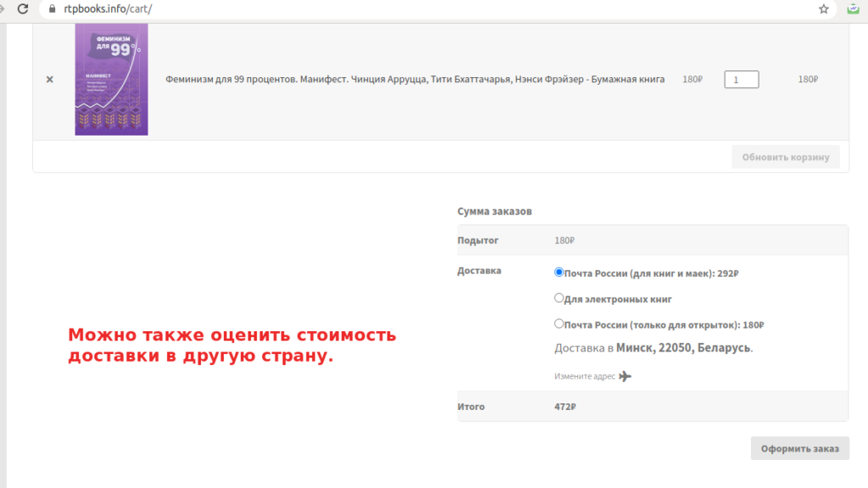Image resolution: width=868 pixels, height=488 pixels.
Task: Bookmark this page with the star icon
Action: pos(824,8)
